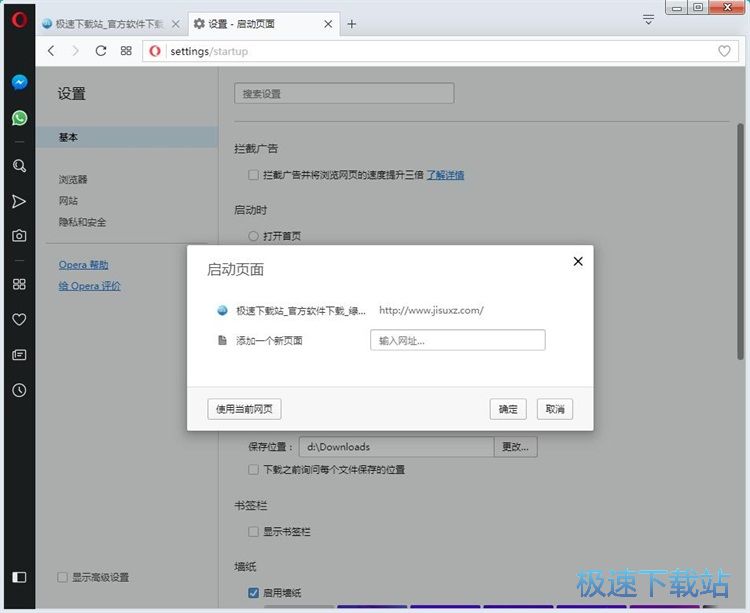Click the globe favicon of the 极速下载站 startup entry
The width and height of the screenshot is (750, 613).
222,310
